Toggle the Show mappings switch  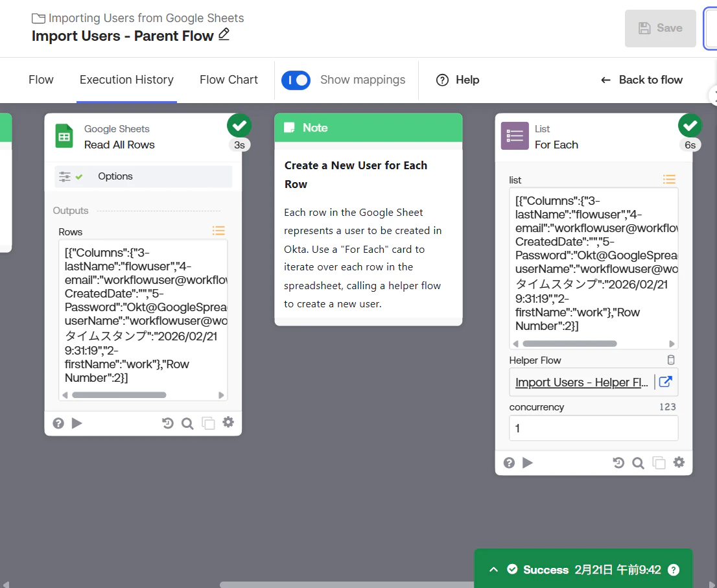(296, 80)
